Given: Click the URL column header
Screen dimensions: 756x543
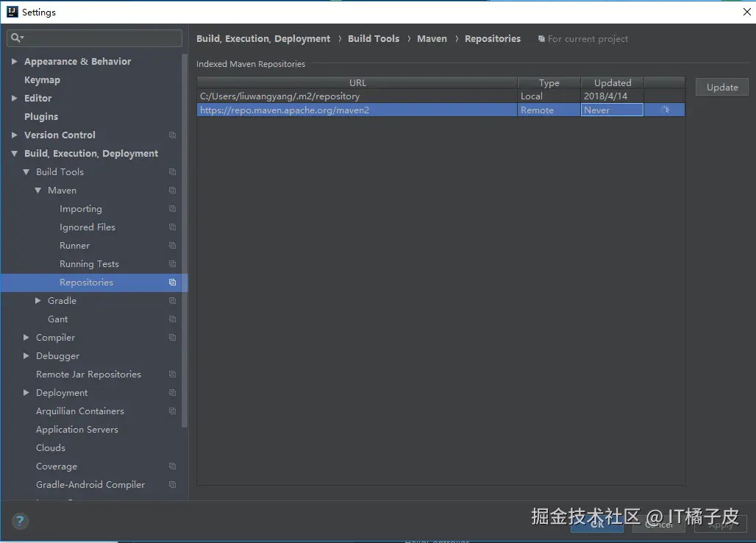Looking at the screenshot, I should (x=357, y=82).
